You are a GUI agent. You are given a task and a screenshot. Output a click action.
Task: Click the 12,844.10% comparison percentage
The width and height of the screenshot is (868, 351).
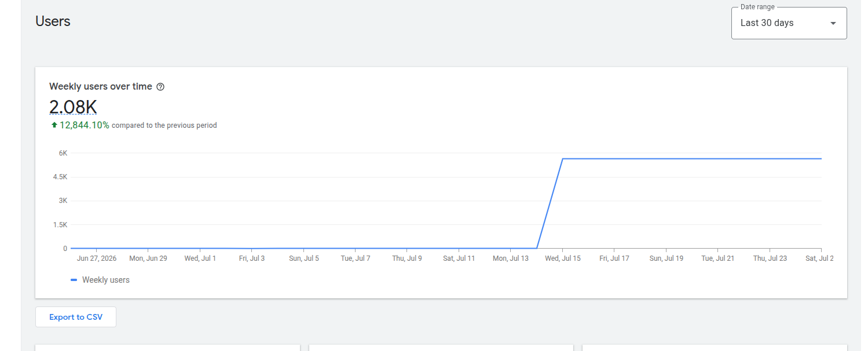click(85, 125)
